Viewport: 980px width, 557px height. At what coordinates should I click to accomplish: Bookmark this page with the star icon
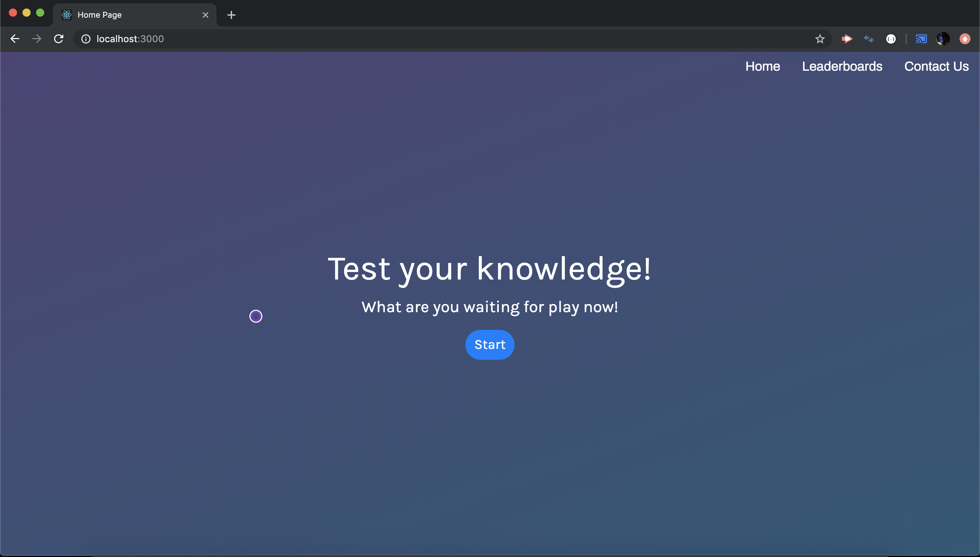pyautogui.click(x=820, y=39)
